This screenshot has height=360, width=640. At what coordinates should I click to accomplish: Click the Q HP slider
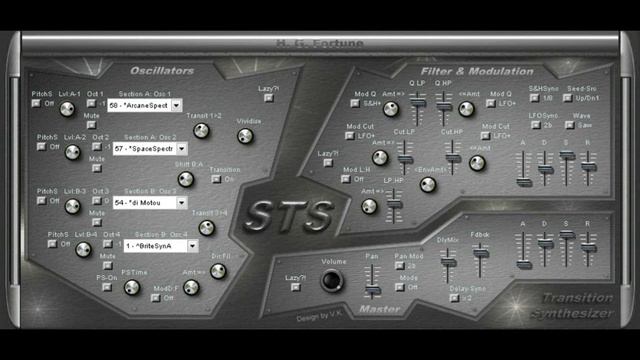click(444, 109)
